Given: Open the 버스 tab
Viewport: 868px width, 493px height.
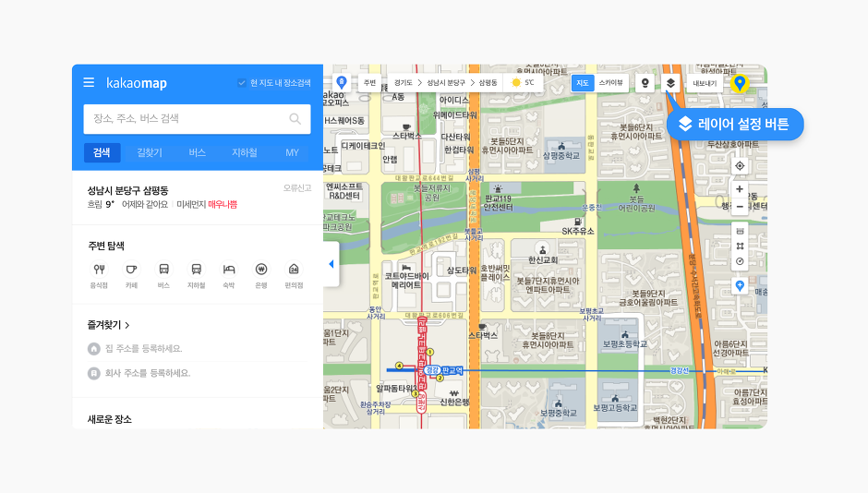Looking at the screenshot, I should click(197, 152).
